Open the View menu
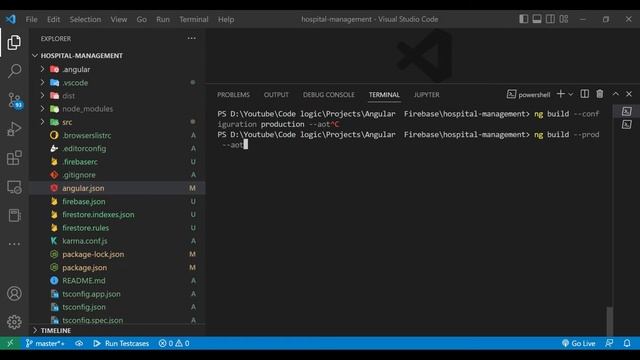The image size is (640, 360). (119, 19)
